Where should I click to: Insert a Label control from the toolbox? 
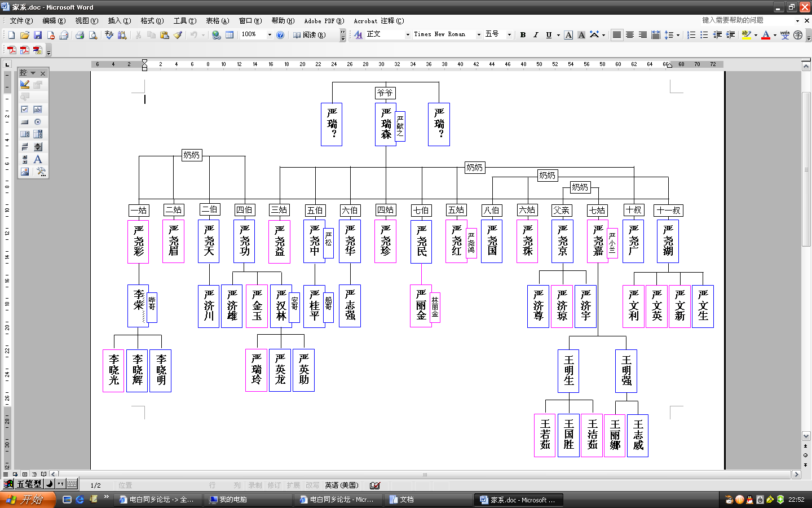click(x=38, y=159)
